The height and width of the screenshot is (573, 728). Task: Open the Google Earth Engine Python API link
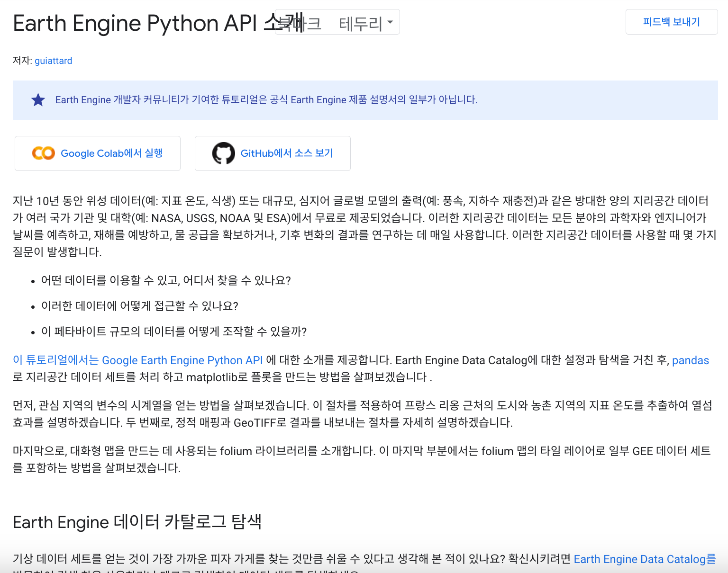coord(138,360)
